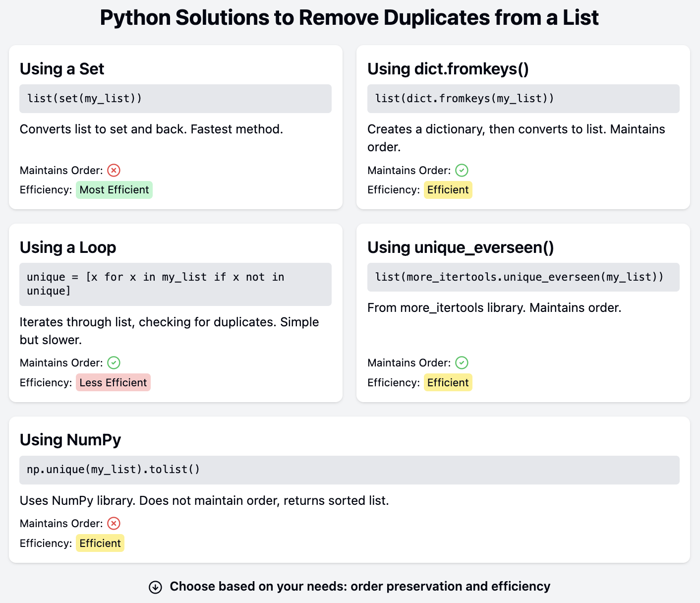The width and height of the screenshot is (700, 603).
Task: Click the Using a Loop heading
Action: pos(68,247)
